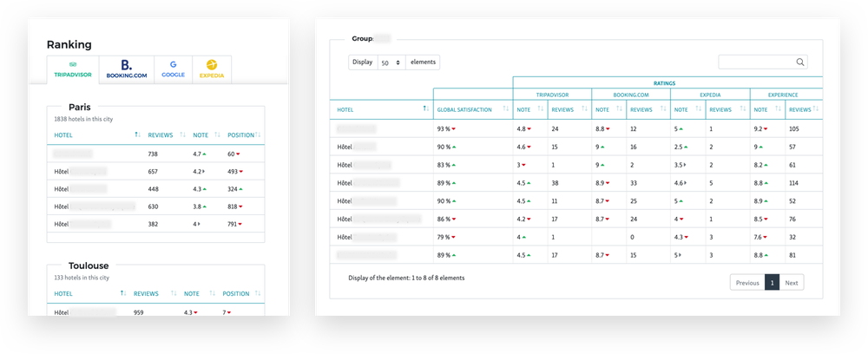Select the Google ranking tab
868x354 pixels.
click(174, 69)
